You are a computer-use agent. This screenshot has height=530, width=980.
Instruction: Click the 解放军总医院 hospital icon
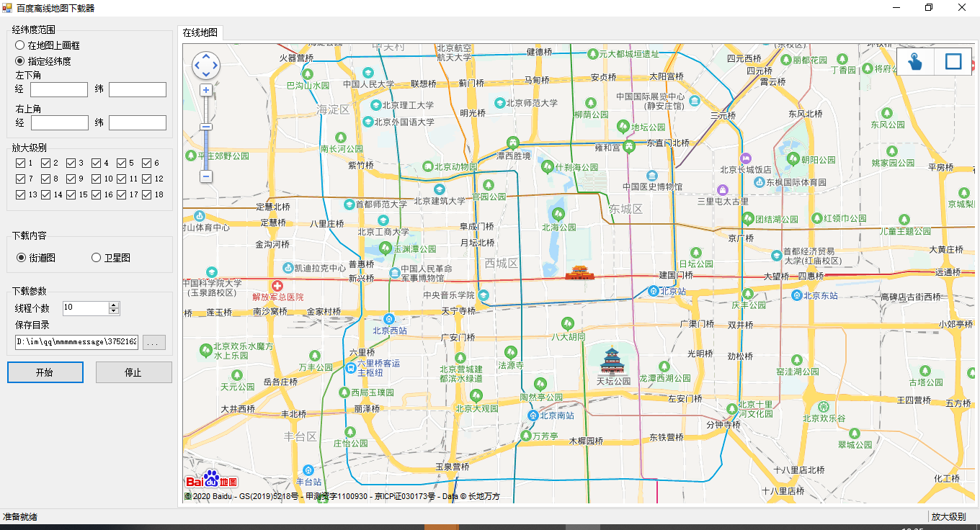point(277,286)
